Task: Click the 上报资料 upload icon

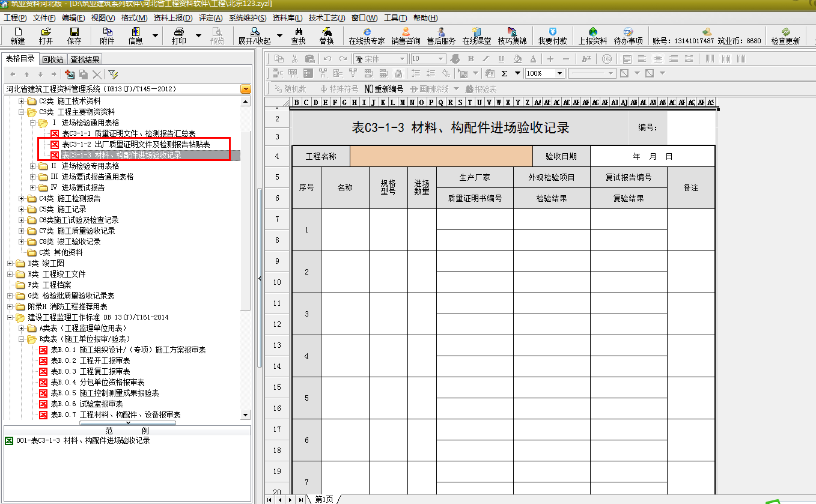Action: point(592,35)
